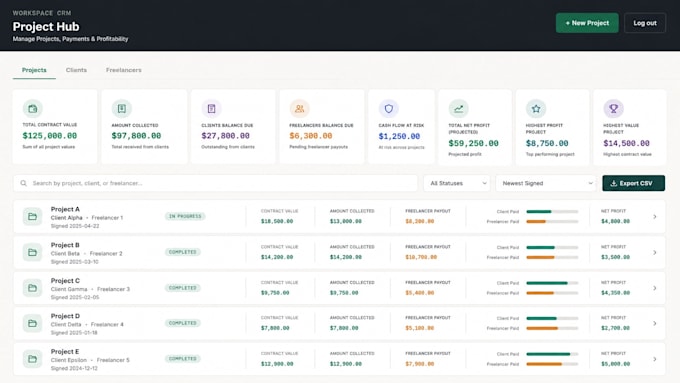Viewport: 680px width, 383px height.
Task: Click 'Client Beta' under Project B
Action: tap(65, 253)
